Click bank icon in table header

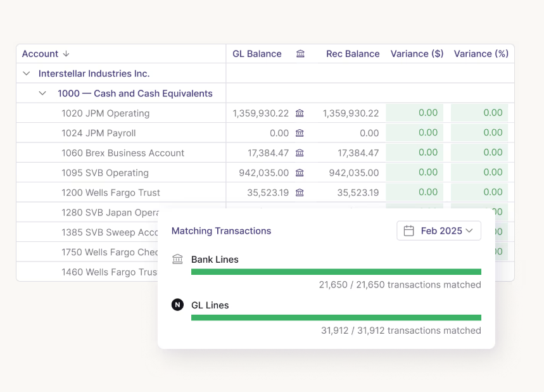pos(300,54)
